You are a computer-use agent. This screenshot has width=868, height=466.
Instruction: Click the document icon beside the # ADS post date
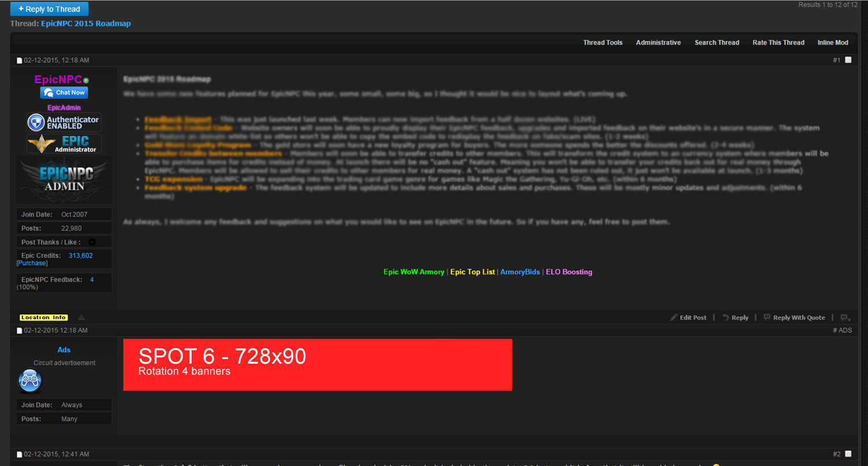tap(19, 331)
